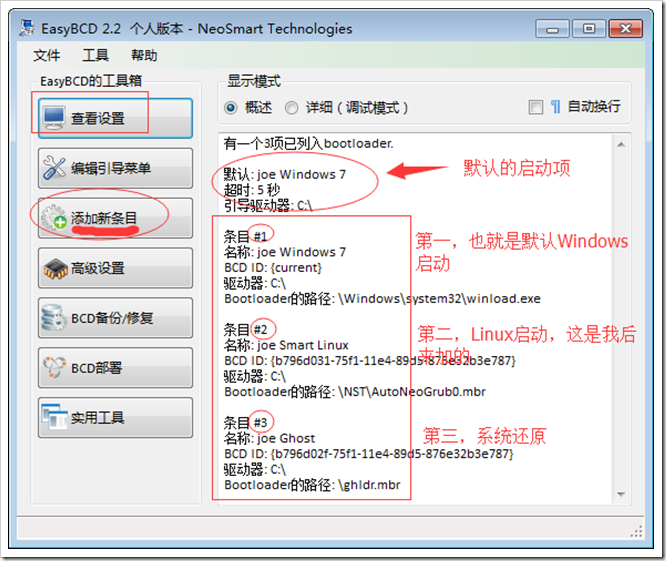Click the 条目 #2 heading
666x561 pixels.
pyautogui.click(x=245, y=330)
